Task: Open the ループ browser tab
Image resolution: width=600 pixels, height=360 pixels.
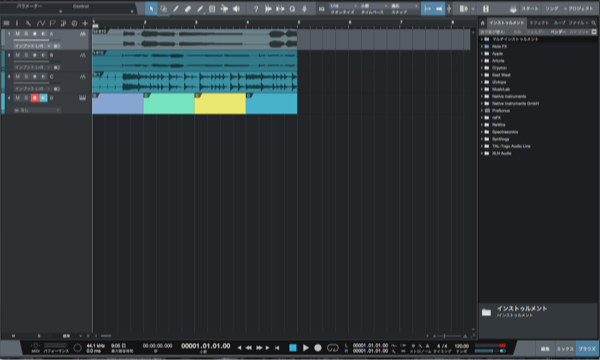Action: coord(559,23)
